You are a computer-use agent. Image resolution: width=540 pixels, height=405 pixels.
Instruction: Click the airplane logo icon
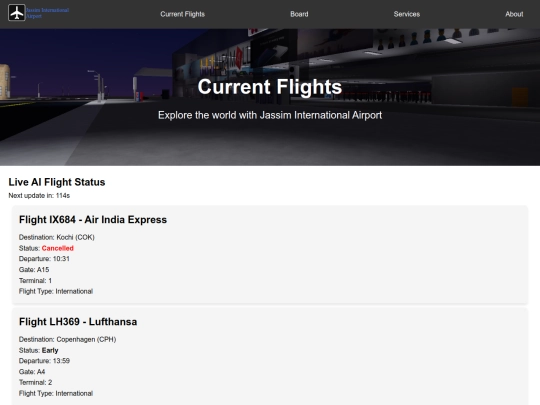[x=17, y=13]
